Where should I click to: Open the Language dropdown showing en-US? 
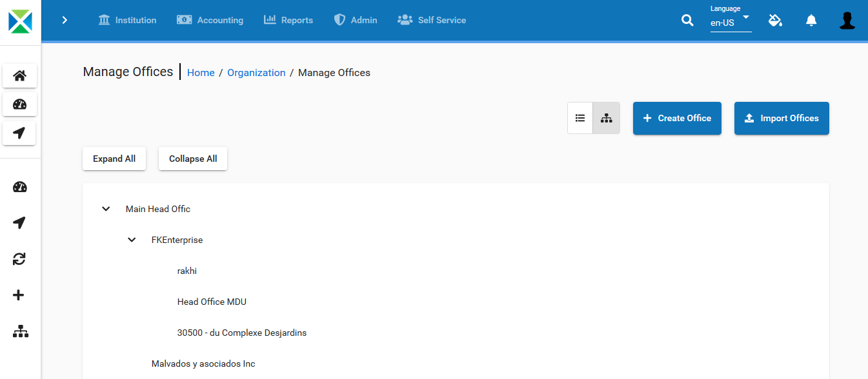point(731,19)
